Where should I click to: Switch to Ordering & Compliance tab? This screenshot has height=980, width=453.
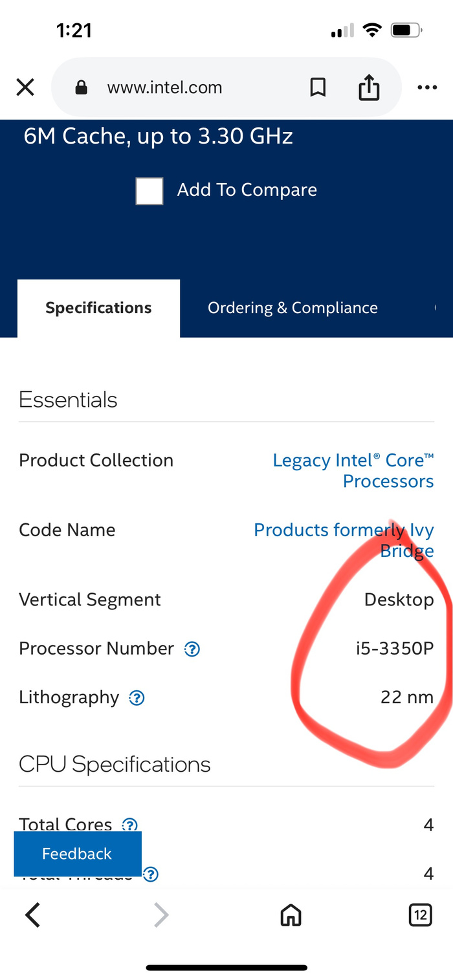point(293,308)
